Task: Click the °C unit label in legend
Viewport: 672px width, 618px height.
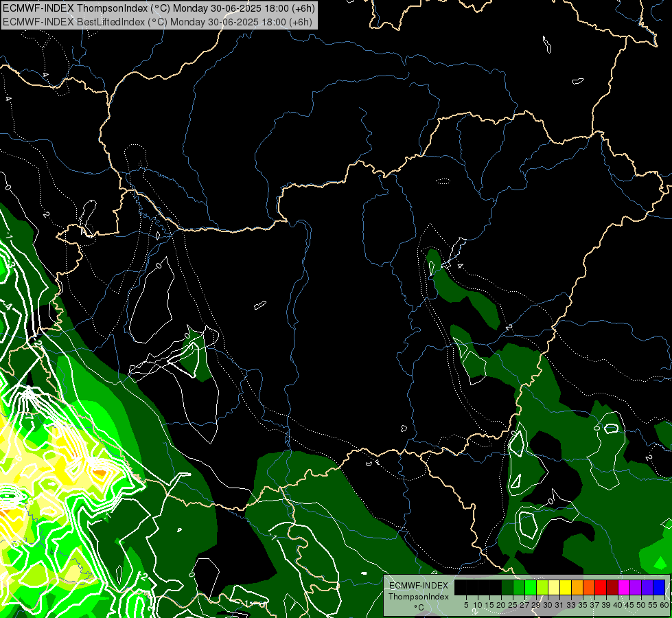Action: pyautogui.click(x=419, y=608)
